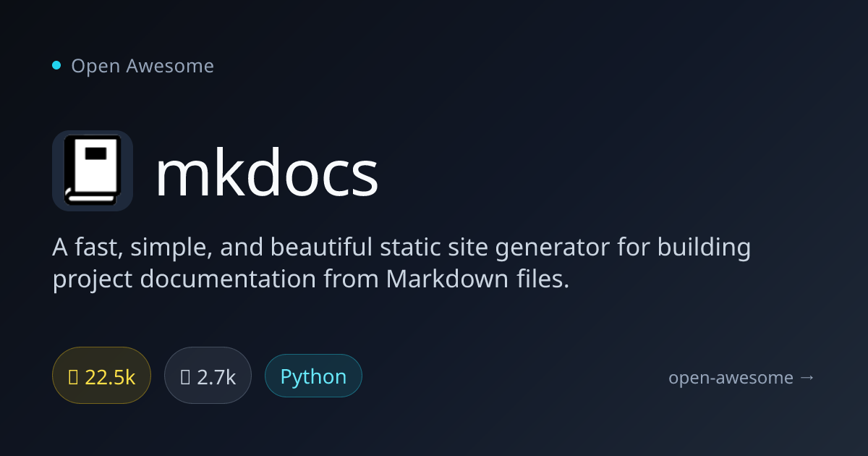Click the description starting "A fast, simple"
The height and width of the screenshot is (456, 868).
[x=401, y=263]
